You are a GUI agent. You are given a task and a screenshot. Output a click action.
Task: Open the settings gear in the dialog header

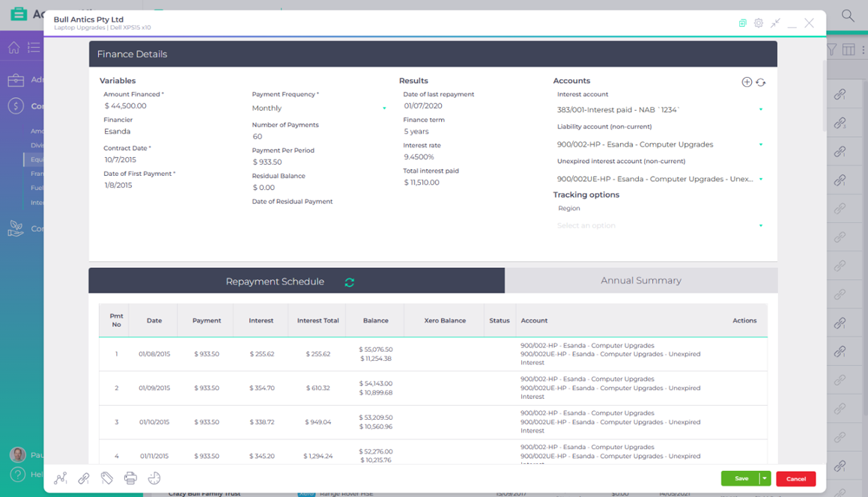click(x=758, y=22)
